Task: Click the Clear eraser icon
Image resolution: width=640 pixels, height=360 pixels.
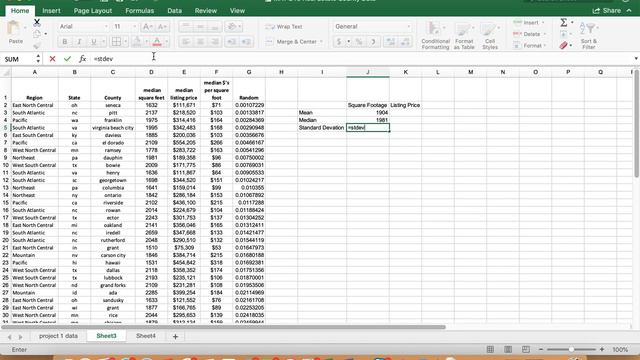Action: tap(564, 45)
